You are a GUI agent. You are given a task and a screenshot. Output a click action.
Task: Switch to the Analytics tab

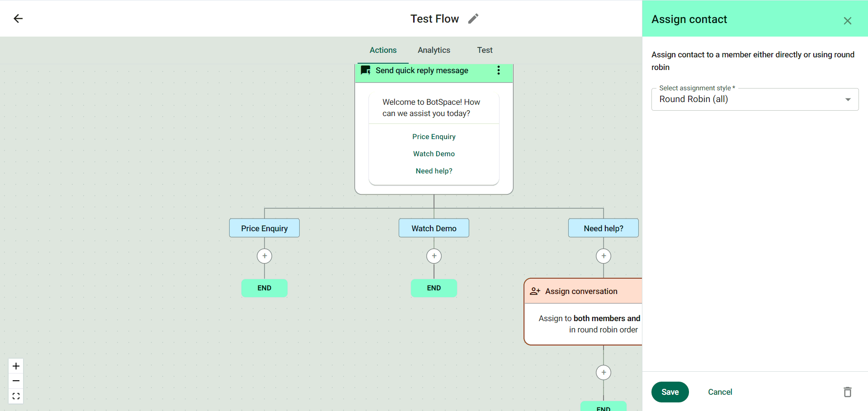coord(434,50)
